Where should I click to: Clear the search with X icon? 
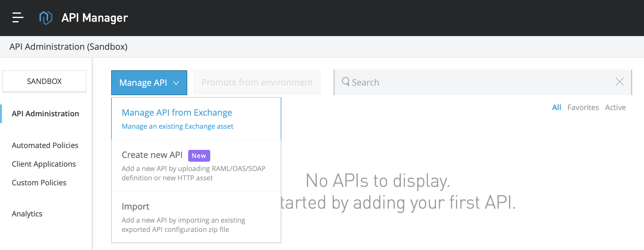tap(619, 82)
